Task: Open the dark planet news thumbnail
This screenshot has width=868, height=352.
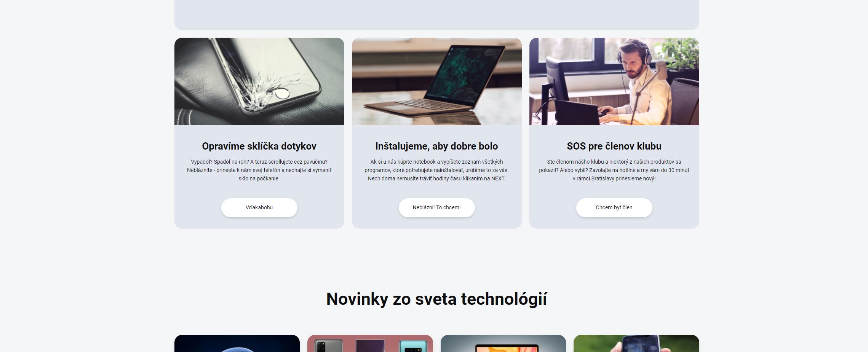Action: click(x=237, y=344)
